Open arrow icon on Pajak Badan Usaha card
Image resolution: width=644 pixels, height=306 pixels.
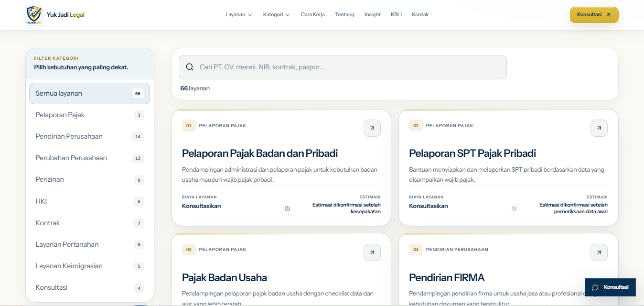click(x=372, y=252)
